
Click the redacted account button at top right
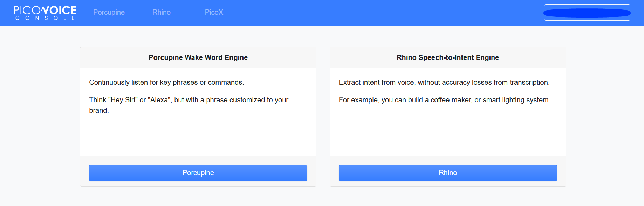pos(587,13)
